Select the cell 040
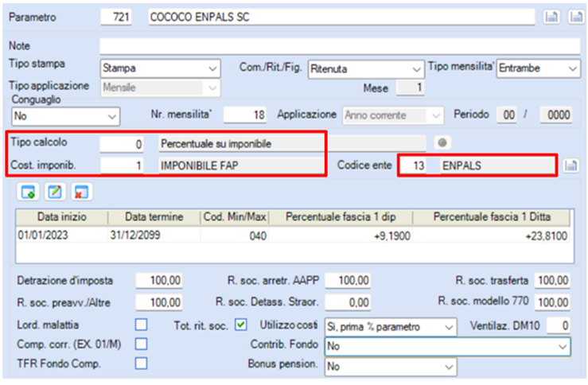This screenshot has height=385, width=588. (235, 235)
